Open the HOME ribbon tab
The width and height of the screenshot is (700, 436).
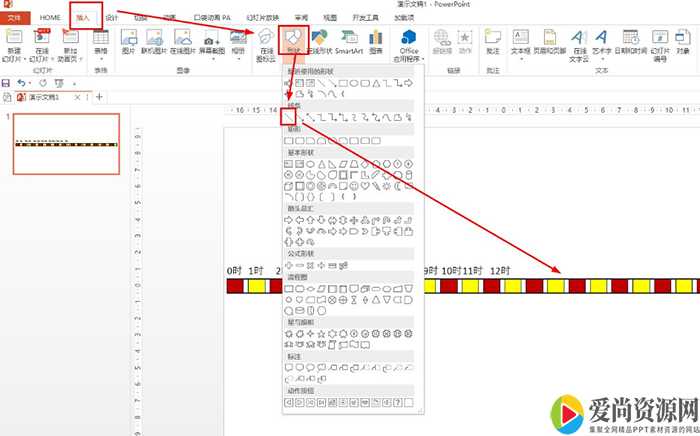pos(50,17)
